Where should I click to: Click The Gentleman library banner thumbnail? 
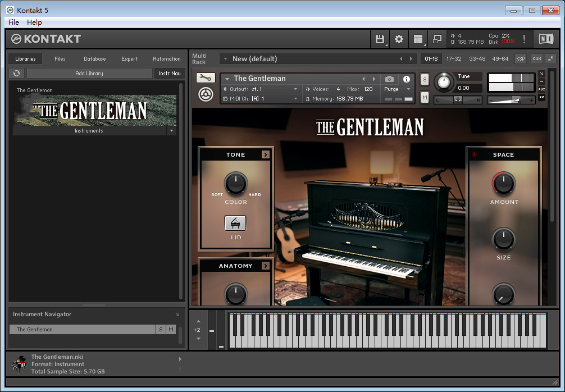coord(95,110)
